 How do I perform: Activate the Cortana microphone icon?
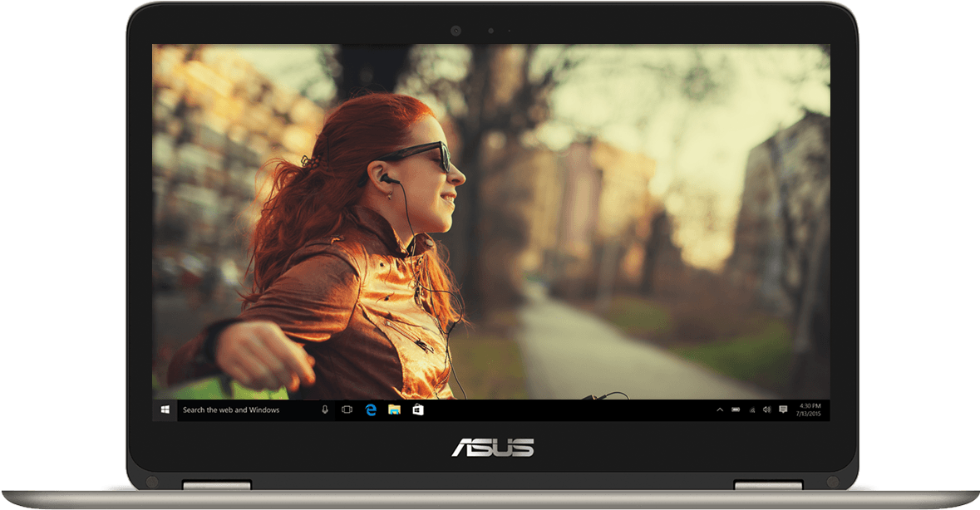(x=325, y=409)
